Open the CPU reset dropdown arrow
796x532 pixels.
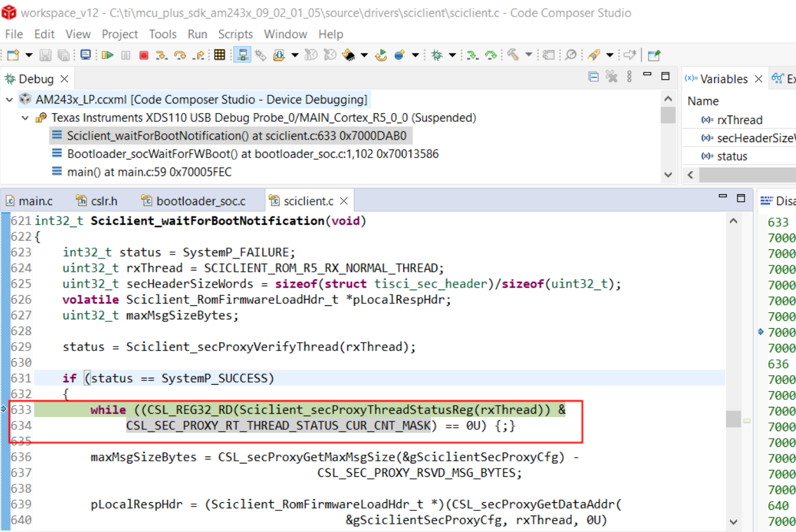[364, 55]
